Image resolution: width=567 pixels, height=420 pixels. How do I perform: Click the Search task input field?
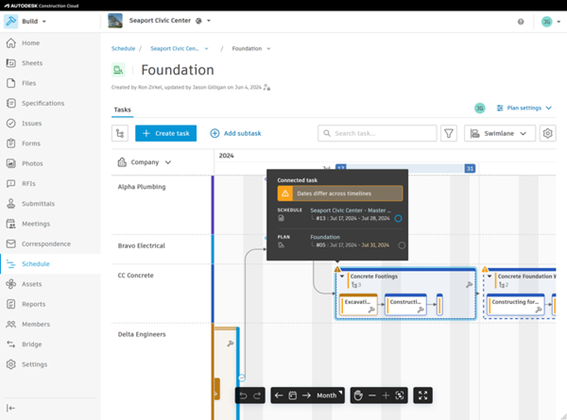[377, 133]
